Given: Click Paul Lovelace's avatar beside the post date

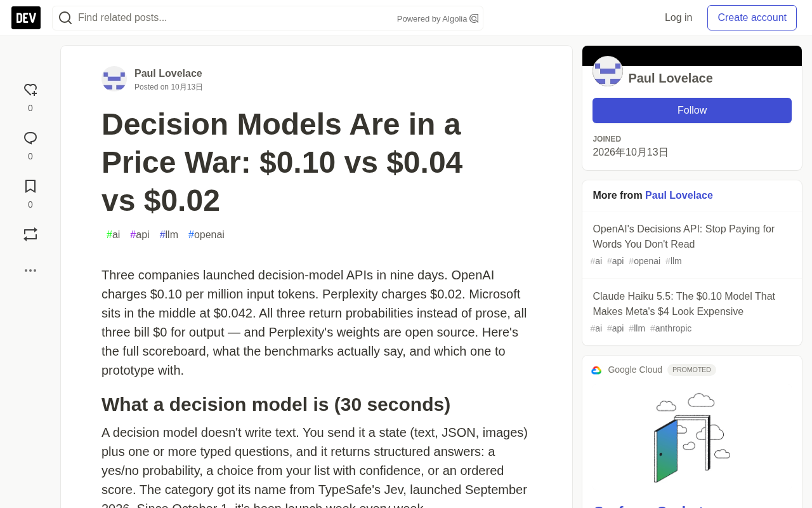Looking at the screenshot, I should point(114,79).
